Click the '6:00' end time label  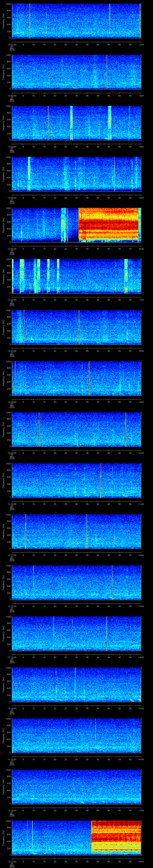(x=141, y=249)
